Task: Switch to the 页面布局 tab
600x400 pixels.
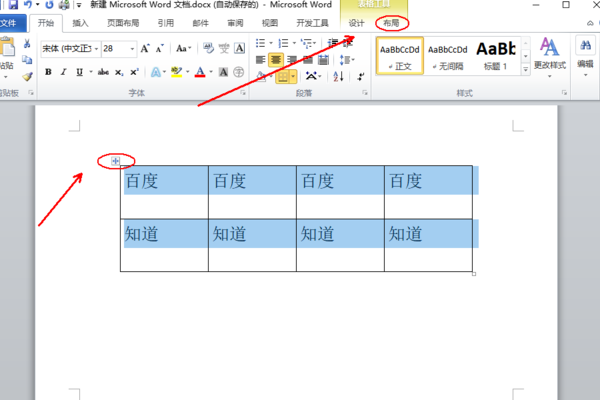Action: 123,23
